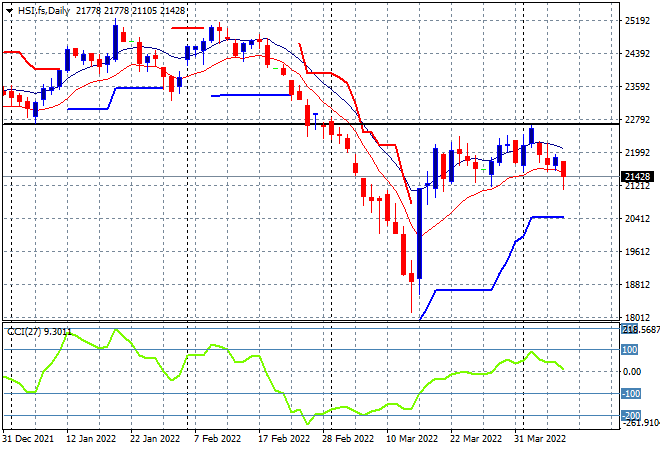Click the 17 Feb 2022 date label
Image resolution: width=660 pixels, height=450 pixels.
(284, 439)
